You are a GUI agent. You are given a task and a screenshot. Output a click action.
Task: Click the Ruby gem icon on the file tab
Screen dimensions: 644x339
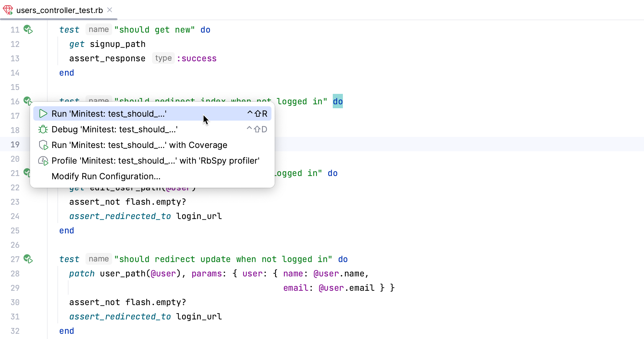tap(8, 10)
